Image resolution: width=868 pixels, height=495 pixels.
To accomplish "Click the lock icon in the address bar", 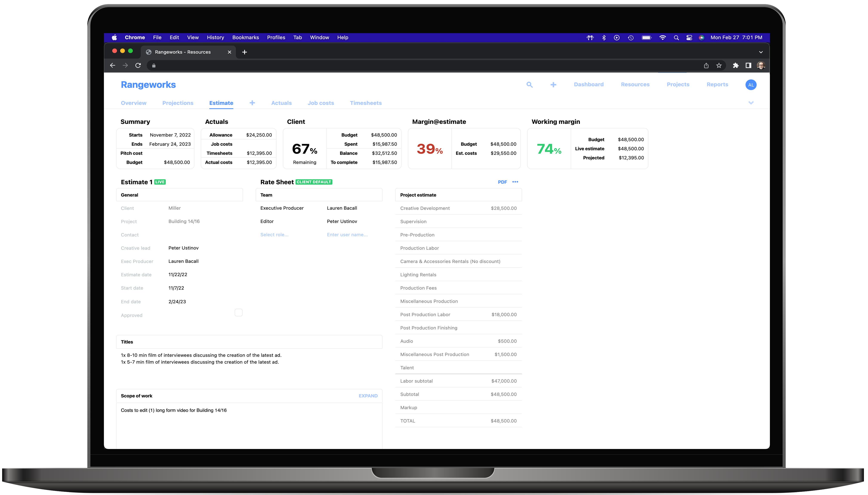I will point(154,66).
